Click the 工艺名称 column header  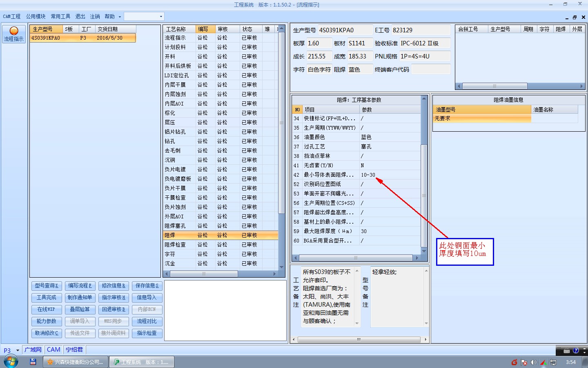click(x=179, y=29)
